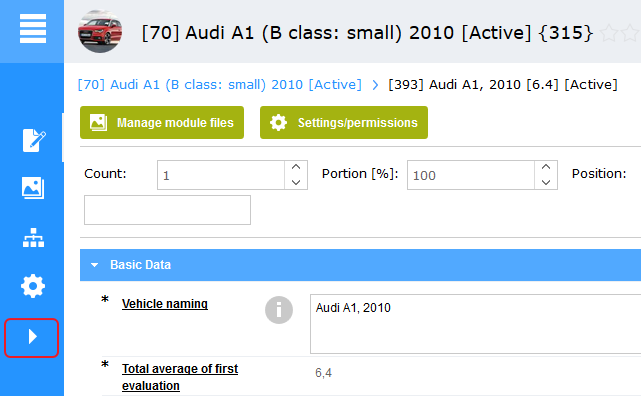The height and width of the screenshot is (396, 641).
Task: Click the Vehicle naming label link
Action: coord(165,304)
